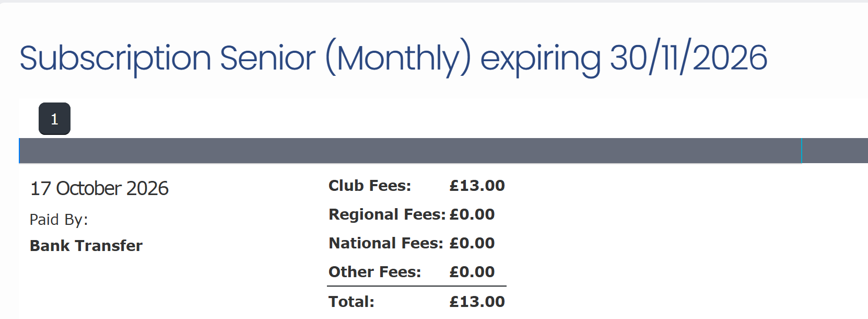Select the Bank Transfer payment method
868x319 pixels.
click(86, 246)
